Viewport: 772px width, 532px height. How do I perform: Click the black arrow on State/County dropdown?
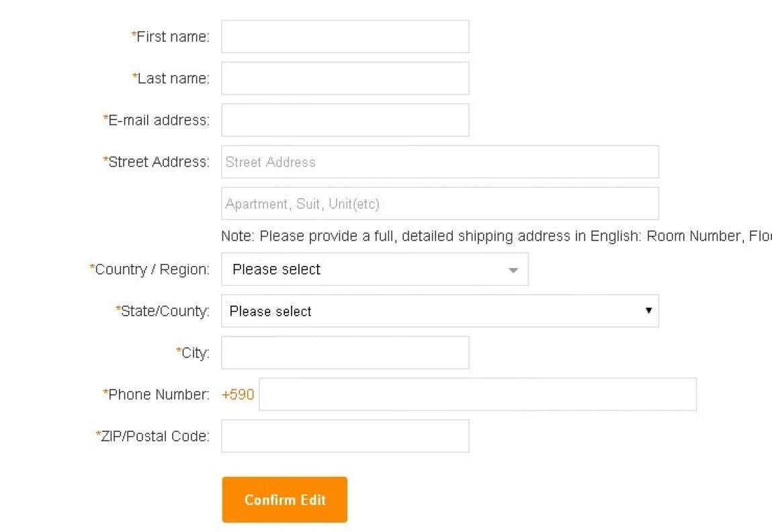pos(648,310)
